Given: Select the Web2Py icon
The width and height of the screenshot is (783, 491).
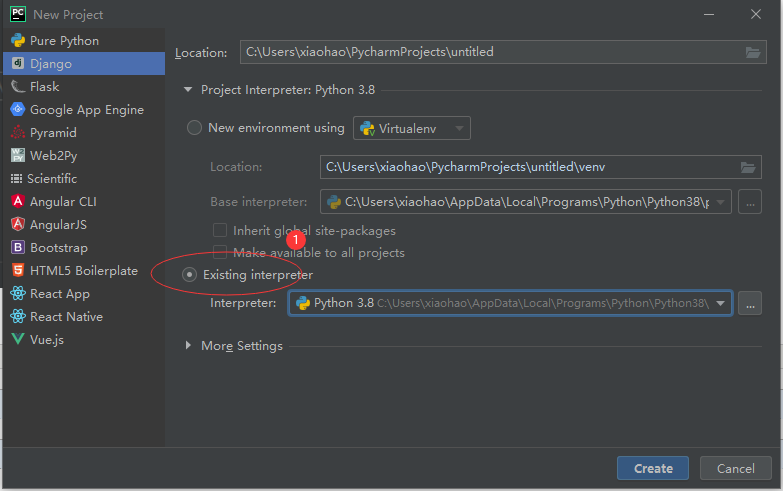Looking at the screenshot, I should (x=18, y=156).
